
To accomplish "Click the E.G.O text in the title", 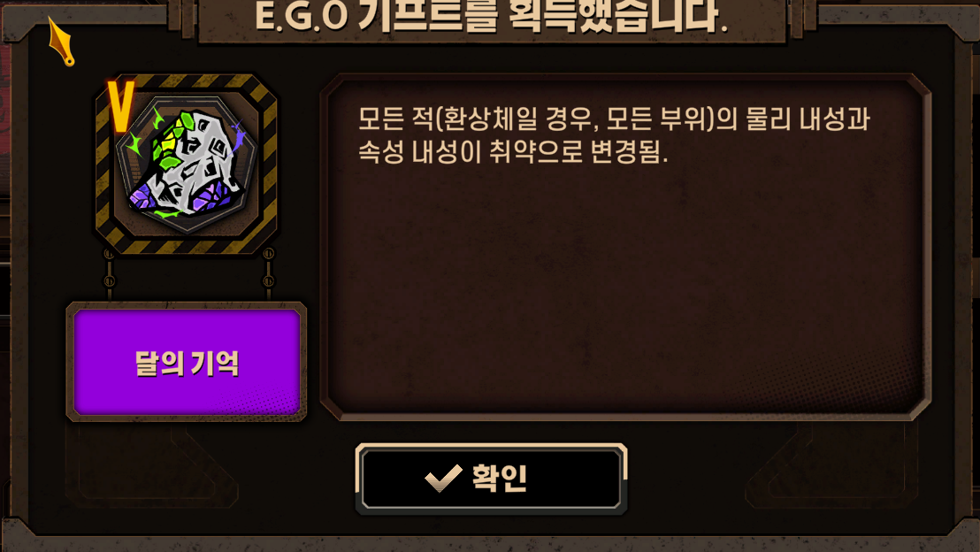I will (x=302, y=16).
